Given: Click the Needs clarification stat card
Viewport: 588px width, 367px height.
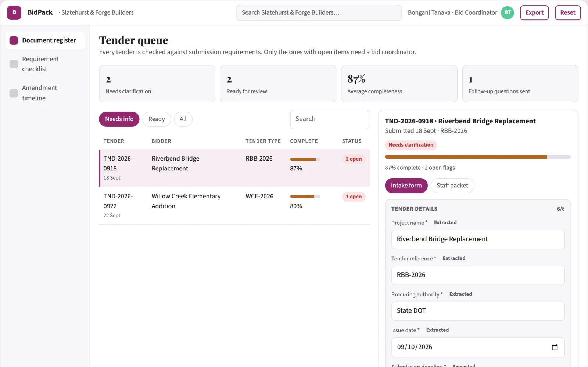Looking at the screenshot, I should [x=157, y=84].
